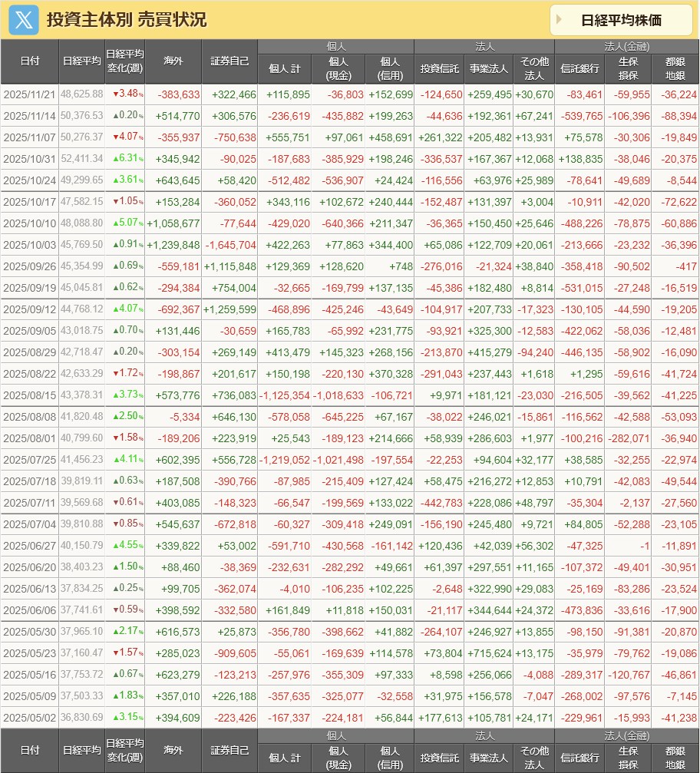Click the red down arrow 3.48% indicator
Viewport: 700px width, 773px height.
[124, 94]
